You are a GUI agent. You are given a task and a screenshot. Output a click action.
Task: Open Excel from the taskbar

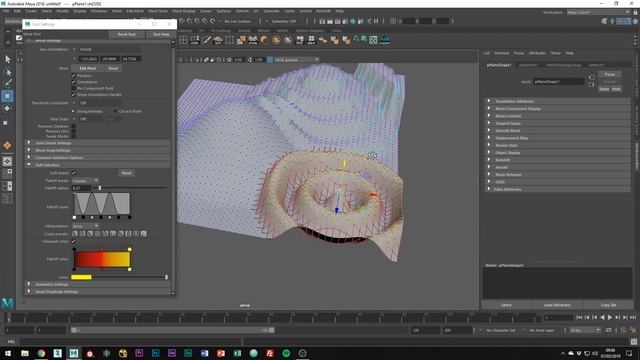point(237,353)
